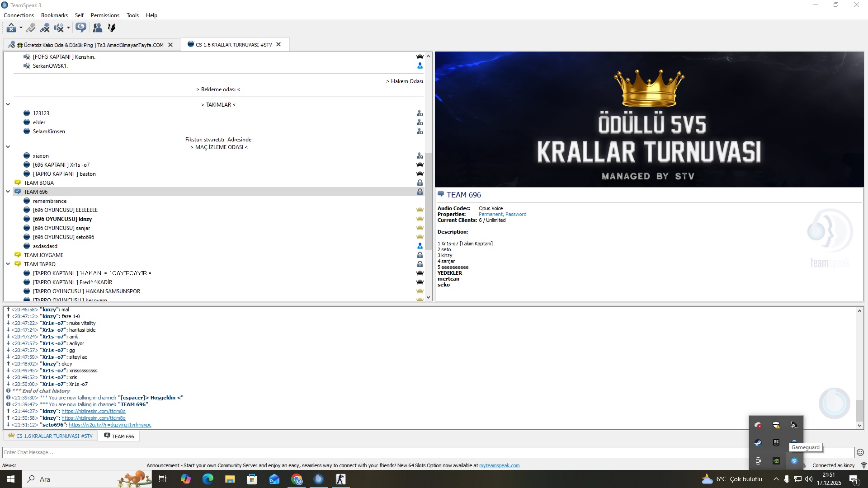The image size is (868, 488).
Task: Select user [696 KAPTANI] Xr1s -o7
Action: [61, 165]
